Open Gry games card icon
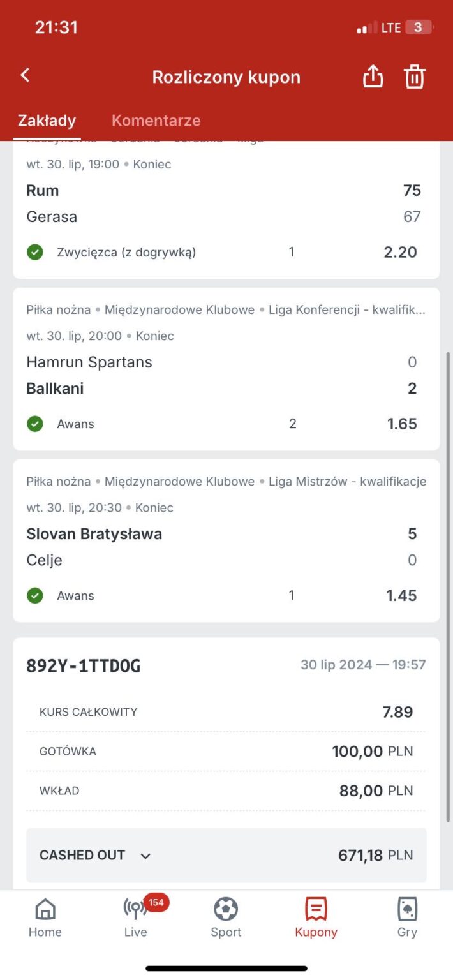The image size is (453, 980). 407,909
